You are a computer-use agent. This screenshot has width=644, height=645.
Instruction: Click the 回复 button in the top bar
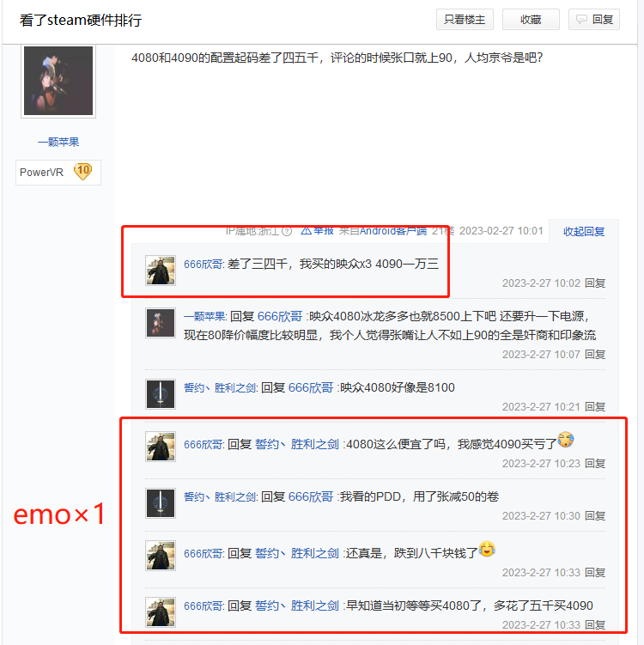click(594, 20)
